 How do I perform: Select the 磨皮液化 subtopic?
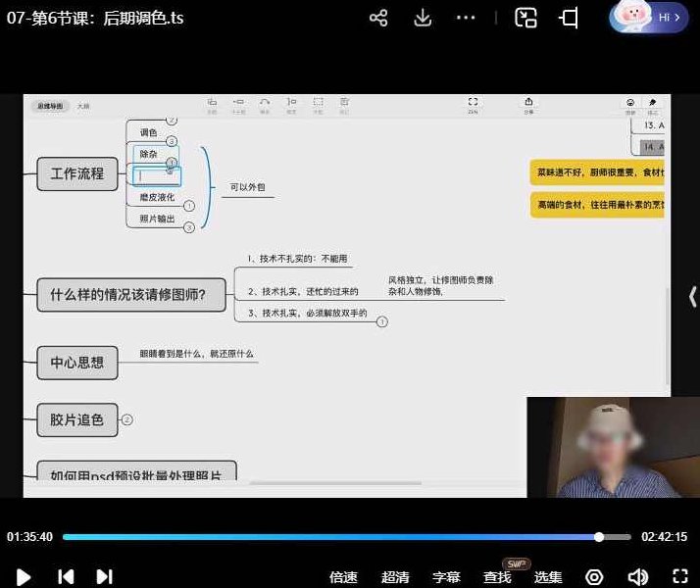click(157, 197)
